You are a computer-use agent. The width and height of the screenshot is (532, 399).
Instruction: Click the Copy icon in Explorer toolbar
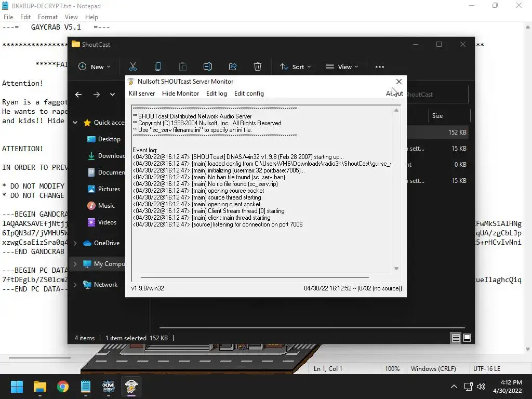(x=158, y=67)
